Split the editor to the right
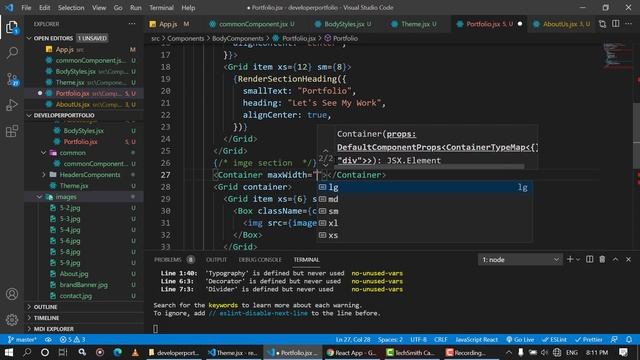The image size is (640, 360). (616, 24)
